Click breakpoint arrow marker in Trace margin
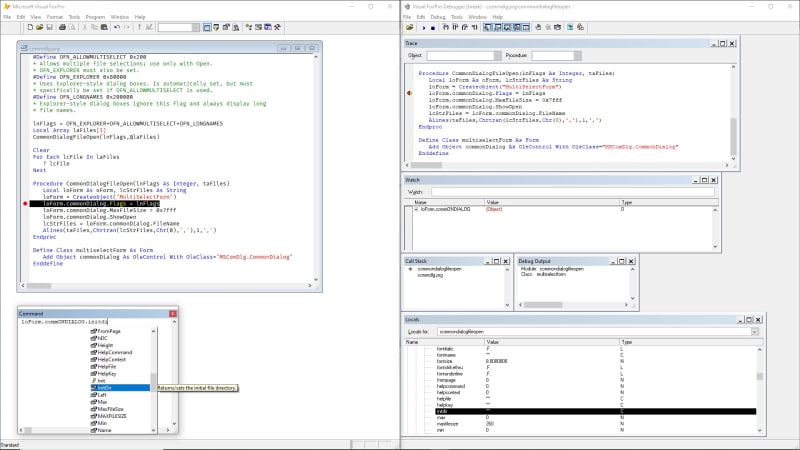The height and width of the screenshot is (450, 800). (x=409, y=93)
